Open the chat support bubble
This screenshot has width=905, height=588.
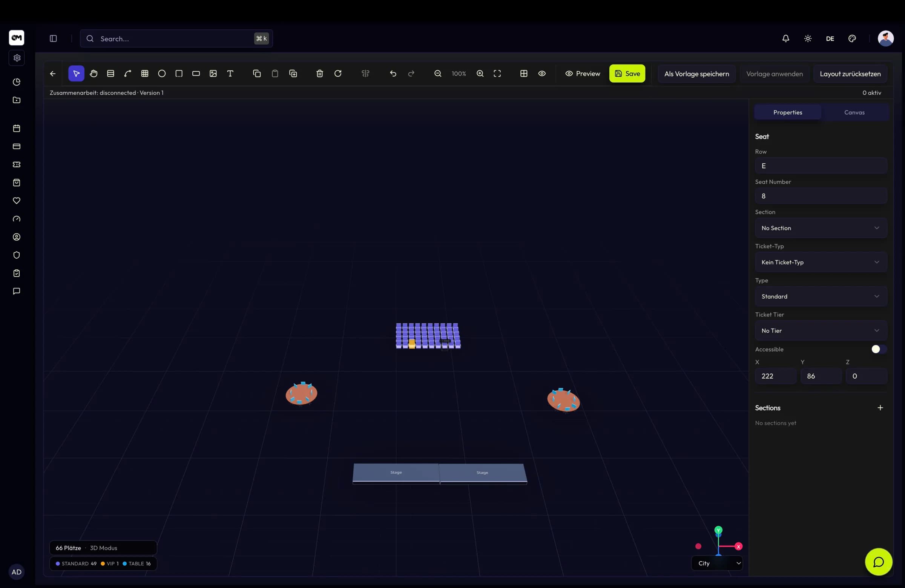(x=878, y=562)
